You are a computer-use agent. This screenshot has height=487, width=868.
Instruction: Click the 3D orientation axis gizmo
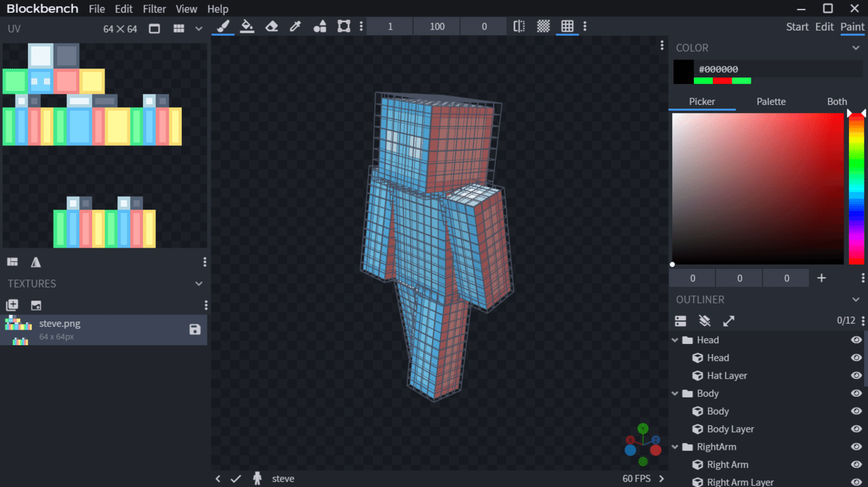tap(643, 445)
